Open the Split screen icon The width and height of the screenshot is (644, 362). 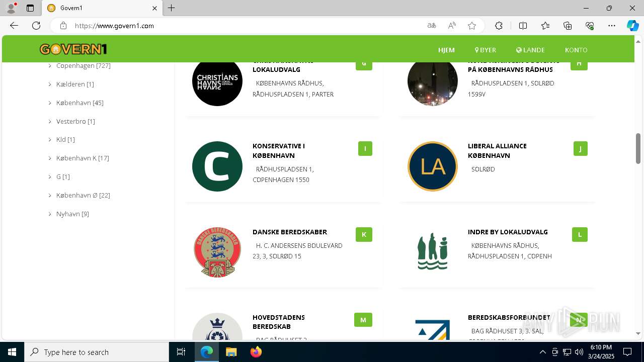(x=523, y=26)
